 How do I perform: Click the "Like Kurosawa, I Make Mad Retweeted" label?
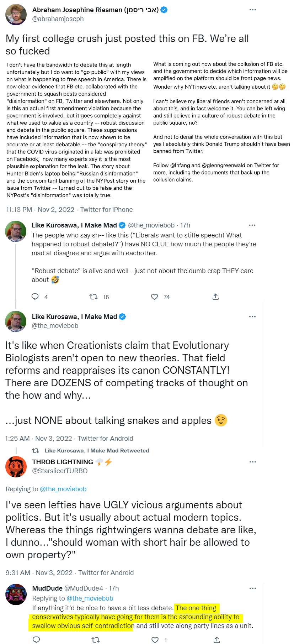click(96, 450)
